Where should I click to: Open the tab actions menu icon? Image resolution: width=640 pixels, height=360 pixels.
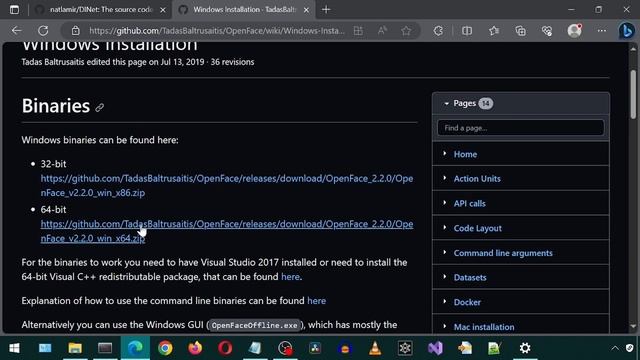point(14,9)
